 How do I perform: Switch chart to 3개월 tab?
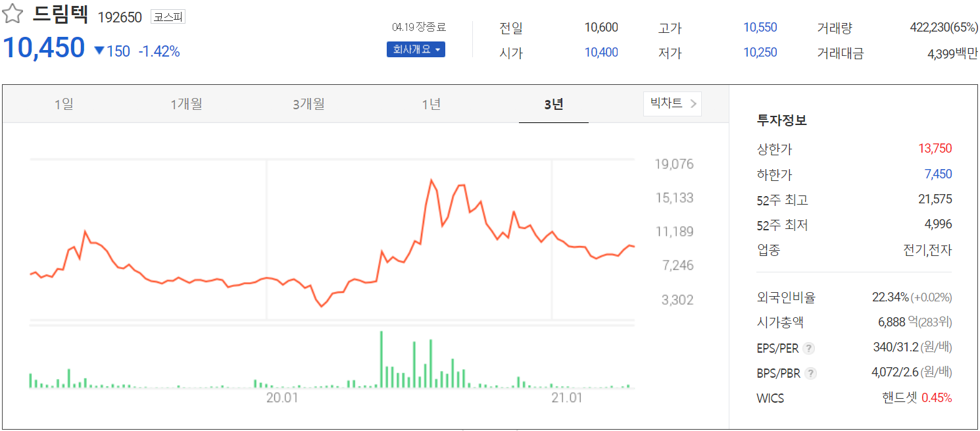(308, 104)
